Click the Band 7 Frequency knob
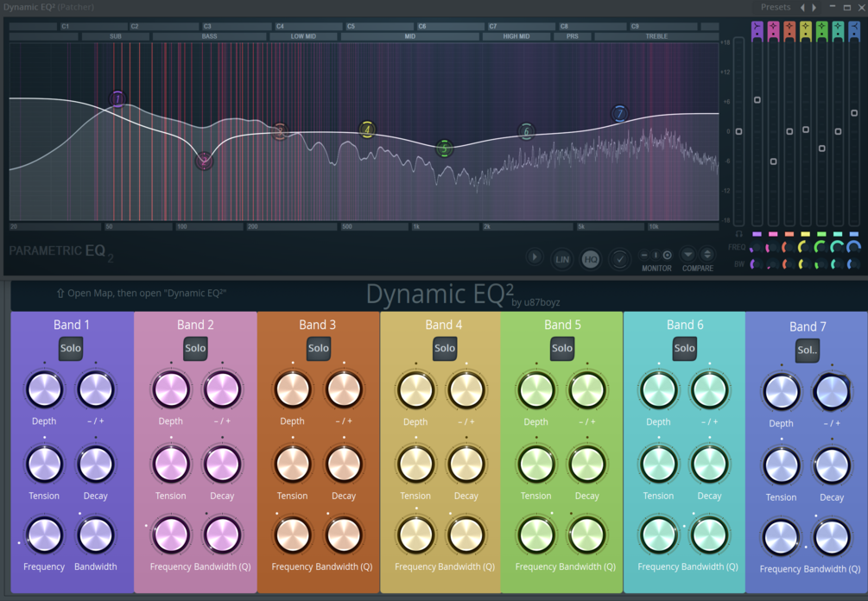 (781, 537)
